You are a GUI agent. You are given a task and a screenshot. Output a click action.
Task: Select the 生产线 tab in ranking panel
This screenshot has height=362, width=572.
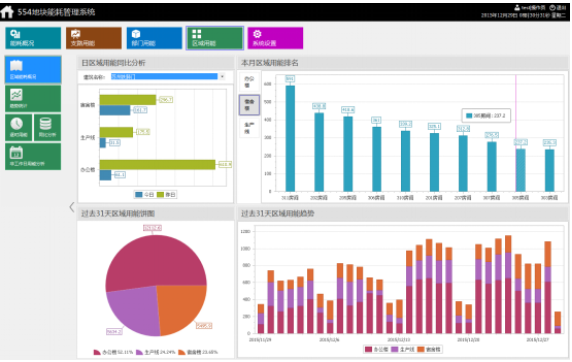pyautogui.click(x=249, y=128)
